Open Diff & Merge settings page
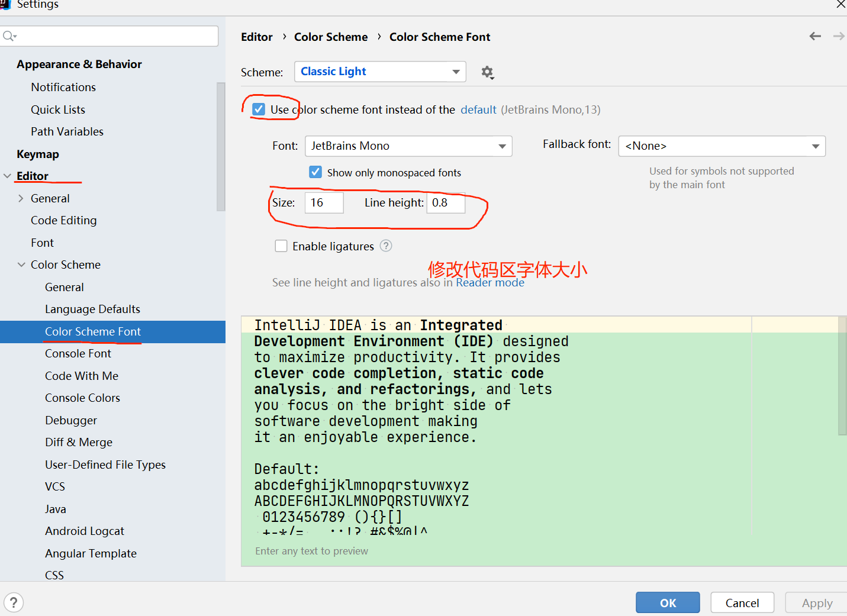847x616 pixels. 79,442
